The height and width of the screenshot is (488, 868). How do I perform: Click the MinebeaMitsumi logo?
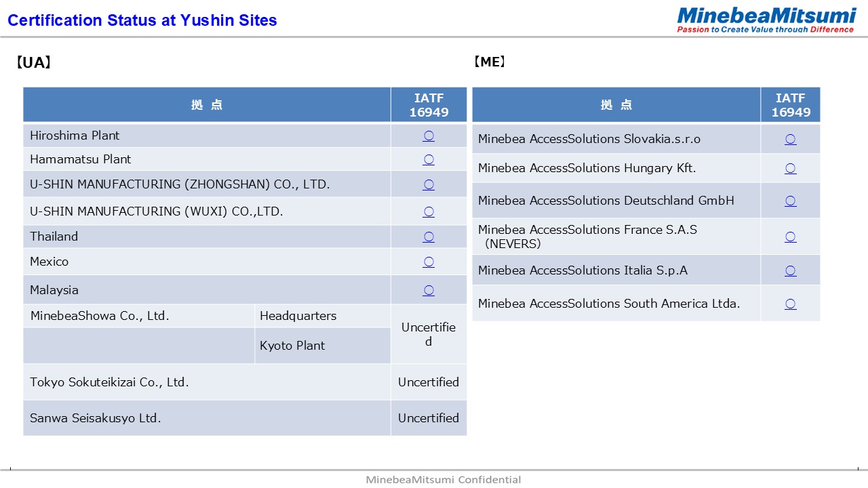pos(766,19)
